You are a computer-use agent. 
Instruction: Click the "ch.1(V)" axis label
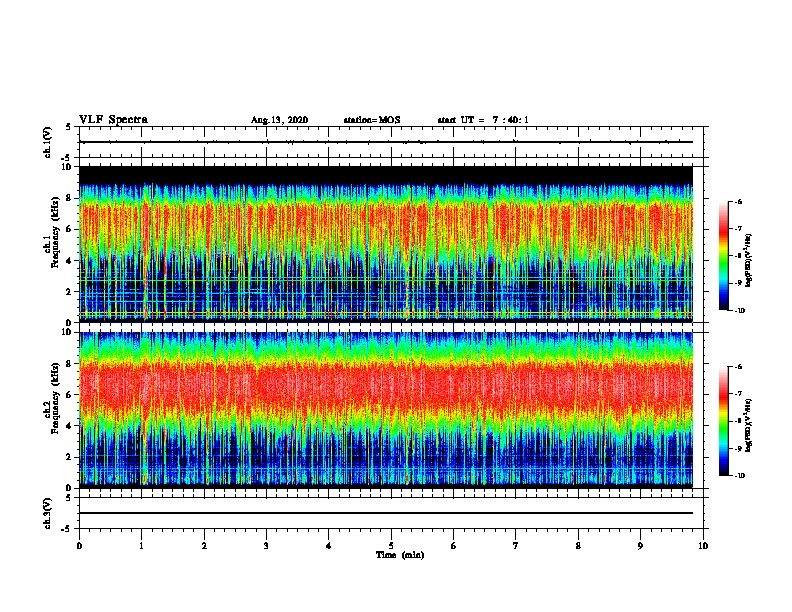[x=48, y=142]
